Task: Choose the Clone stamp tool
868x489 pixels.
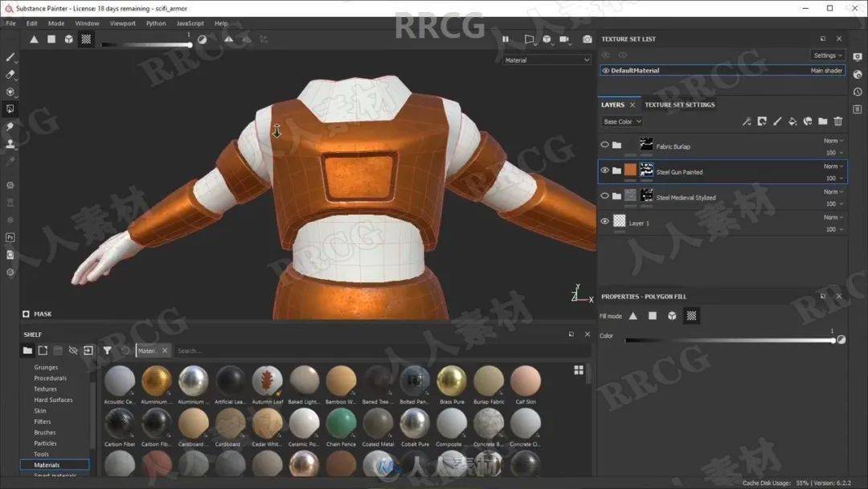Action: point(10,144)
